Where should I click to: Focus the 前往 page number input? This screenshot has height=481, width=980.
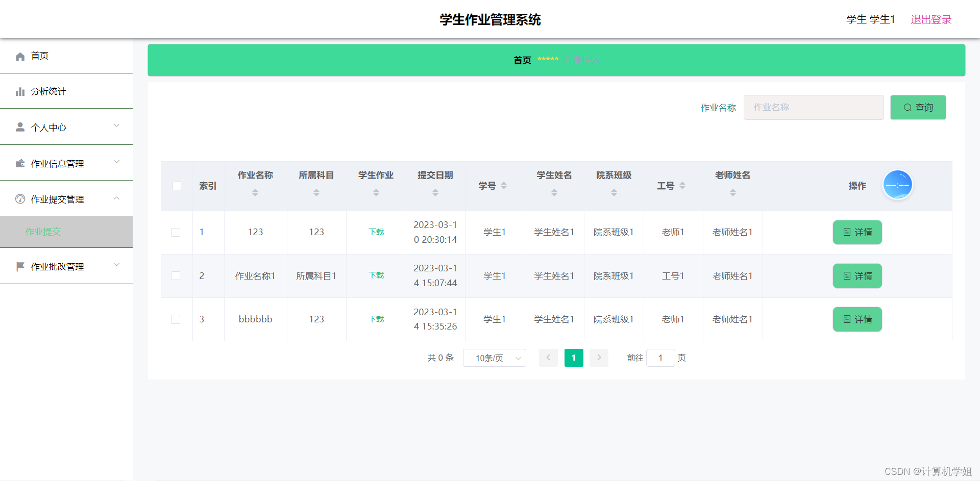click(660, 358)
